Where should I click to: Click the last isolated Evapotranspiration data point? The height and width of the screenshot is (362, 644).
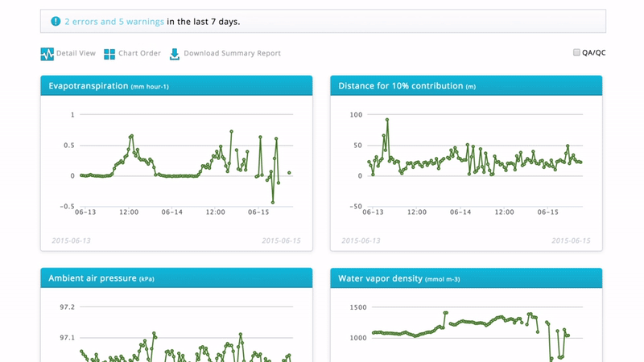click(x=289, y=172)
